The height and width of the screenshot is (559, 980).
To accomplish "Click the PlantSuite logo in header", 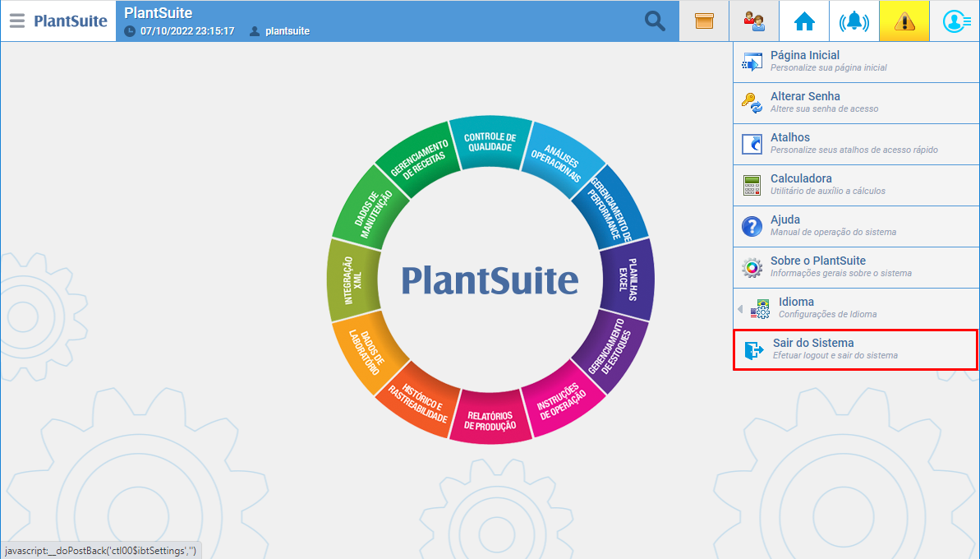I will click(x=71, y=21).
